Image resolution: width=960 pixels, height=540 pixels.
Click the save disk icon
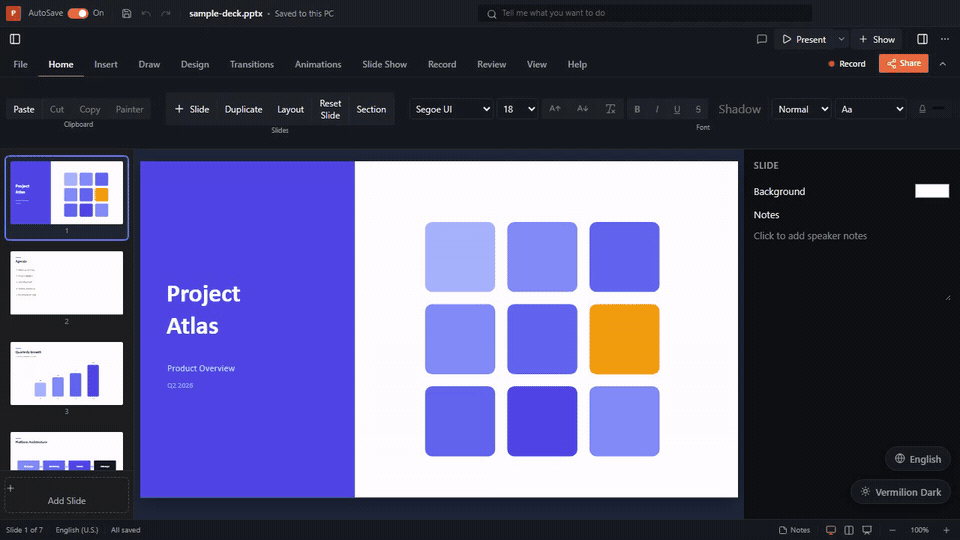(126, 13)
